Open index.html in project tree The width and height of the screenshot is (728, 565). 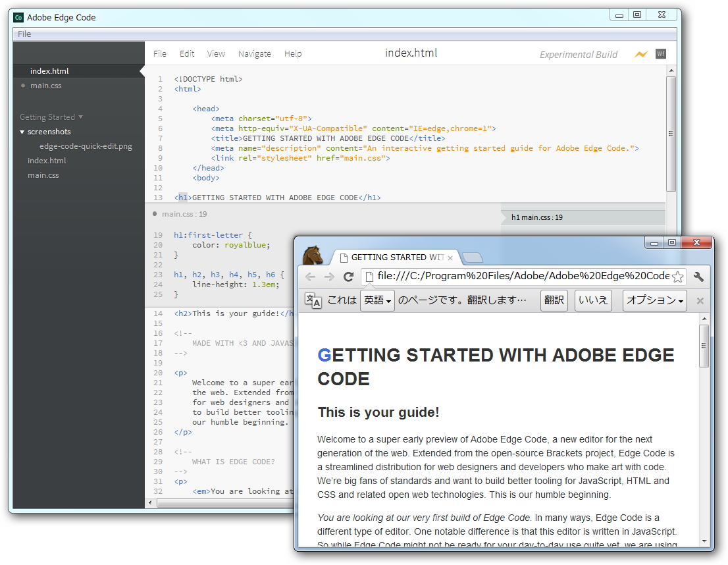click(x=47, y=161)
